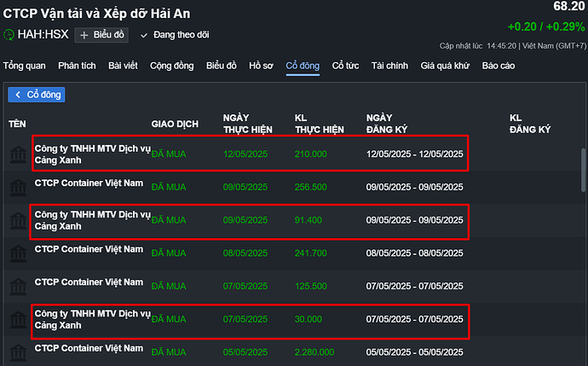Image resolution: width=588 pixels, height=366 pixels.
Task: Click institution icon for the 241.700 Container Việt Nam row
Action: click(x=18, y=253)
